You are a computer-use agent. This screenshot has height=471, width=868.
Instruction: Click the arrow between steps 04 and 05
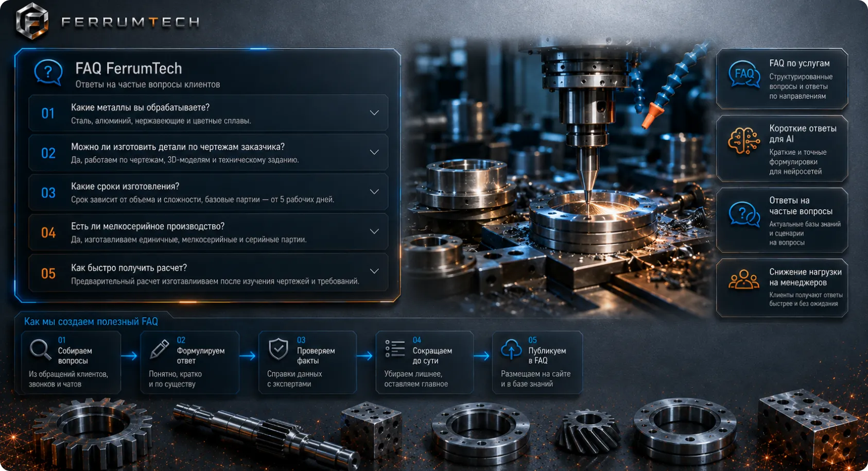click(x=481, y=356)
